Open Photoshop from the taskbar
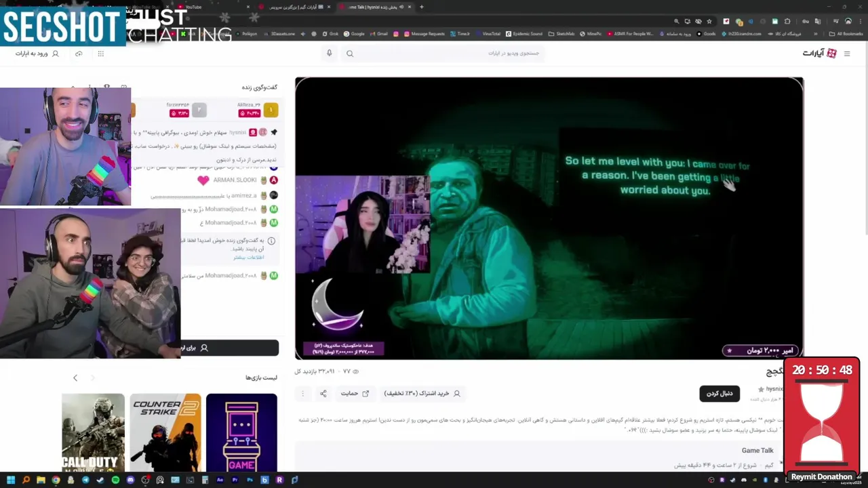This screenshot has width=868, height=488. 250,480
